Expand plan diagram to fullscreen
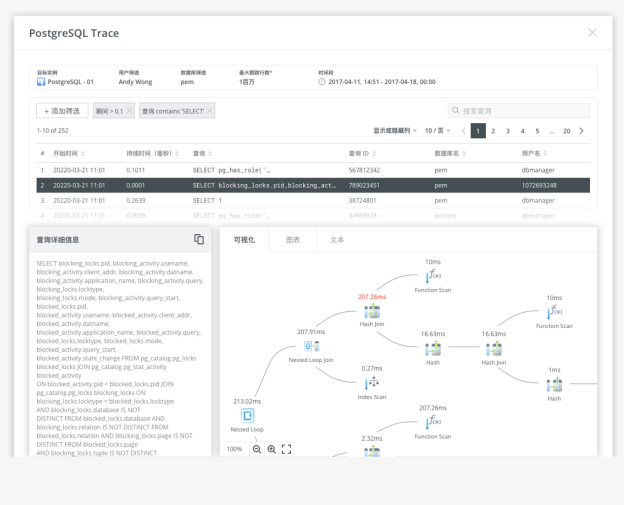 coord(286,449)
